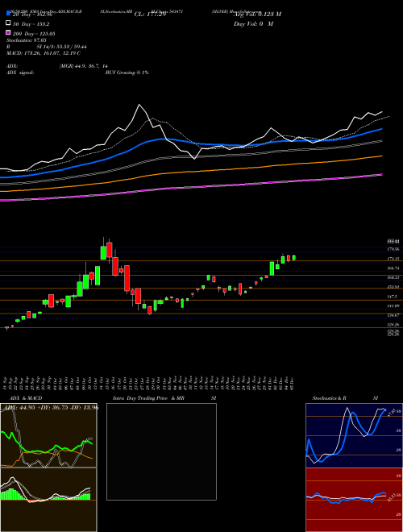Select the '200 Day - 123.93' legend text
This screenshot has width=403, height=532.
click(x=34, y=34)
